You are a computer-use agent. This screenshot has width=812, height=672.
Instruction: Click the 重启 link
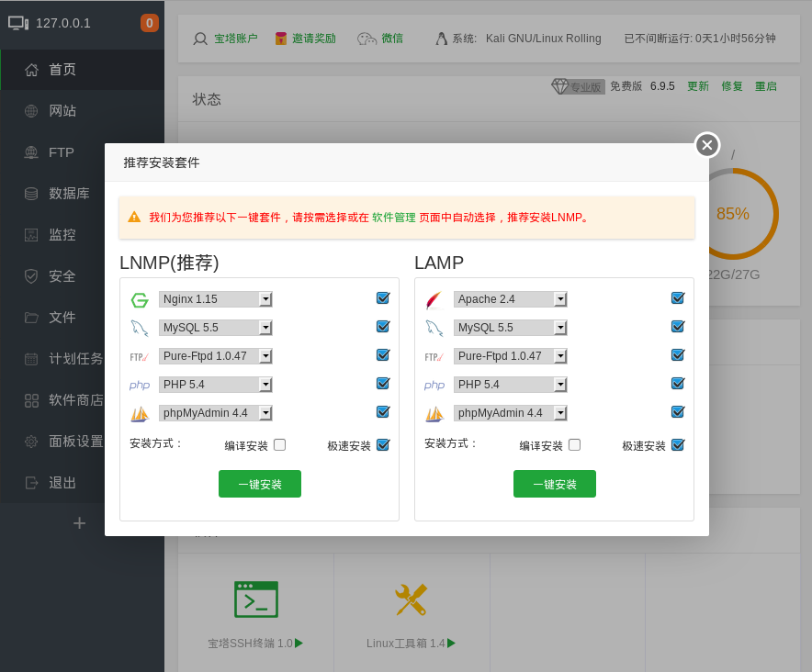766,86
